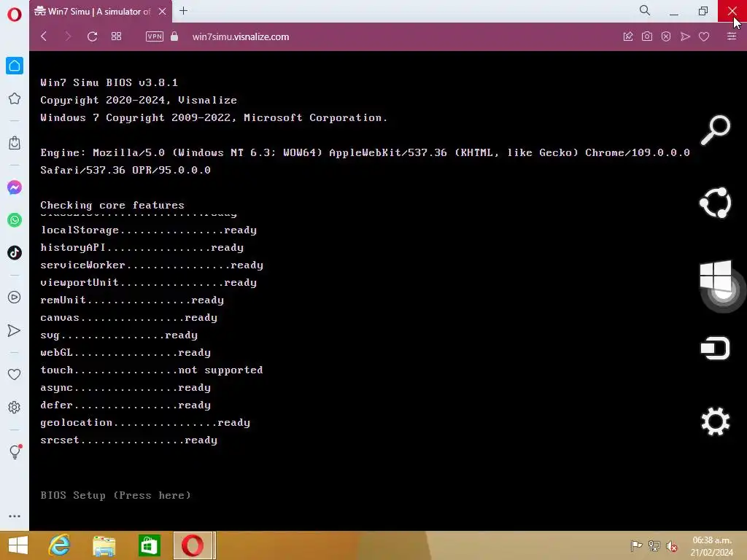The image size is (747, 560).
Task: Launch WhatsApp from the sidebar
Action: click(x=15, y=220)
